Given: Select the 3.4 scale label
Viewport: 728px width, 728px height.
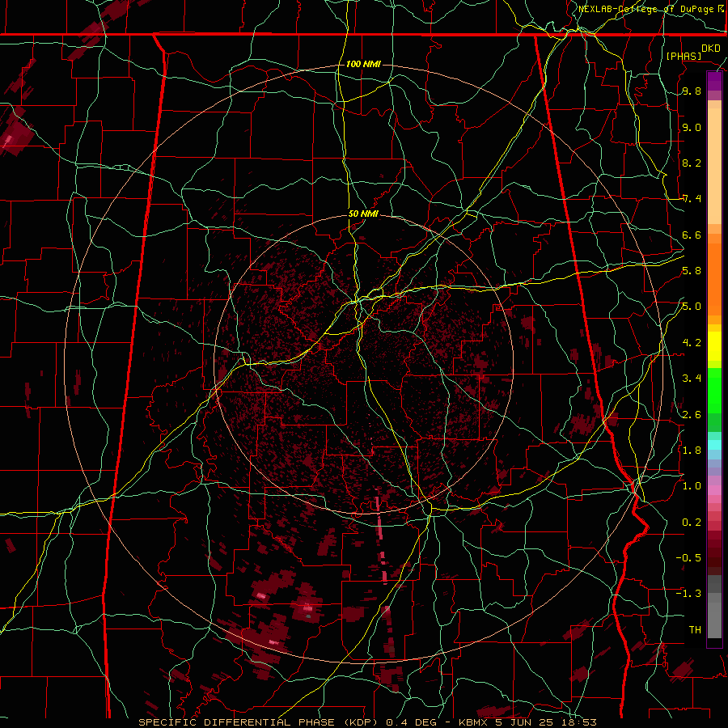Looking at the screenshot, I should click(692, 379).
